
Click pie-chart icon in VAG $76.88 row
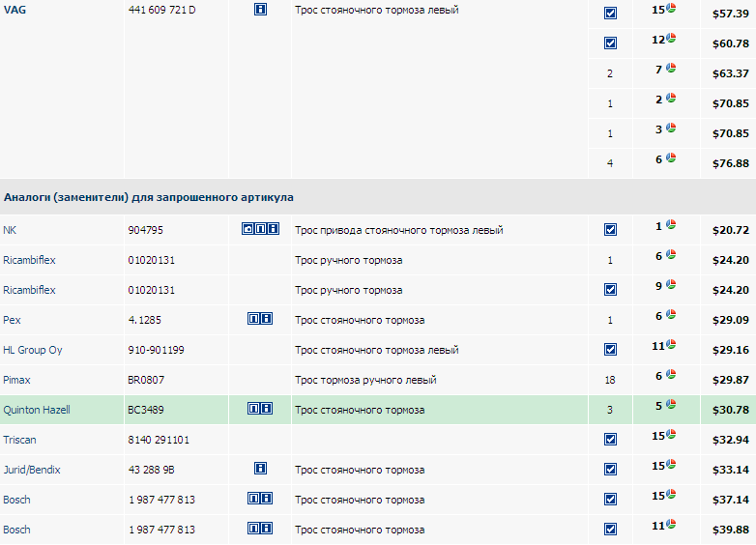[x=671, y=158]
